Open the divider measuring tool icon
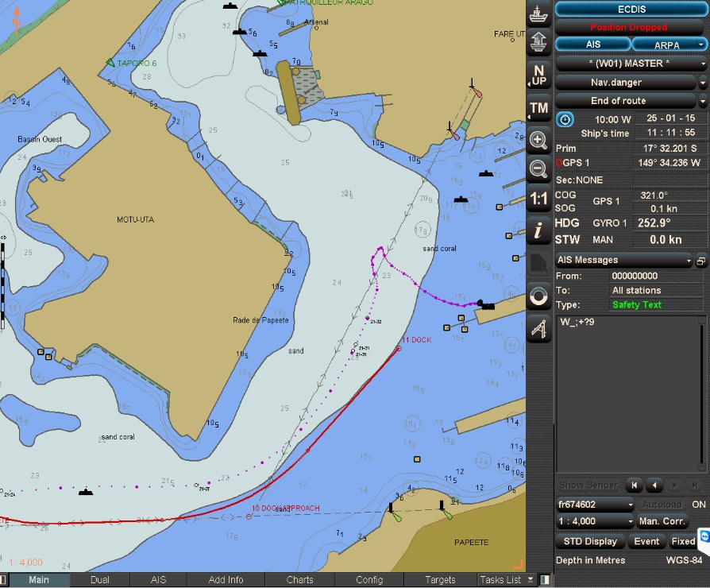This screenshot has height=588, width=710. [x=539, y=327]
